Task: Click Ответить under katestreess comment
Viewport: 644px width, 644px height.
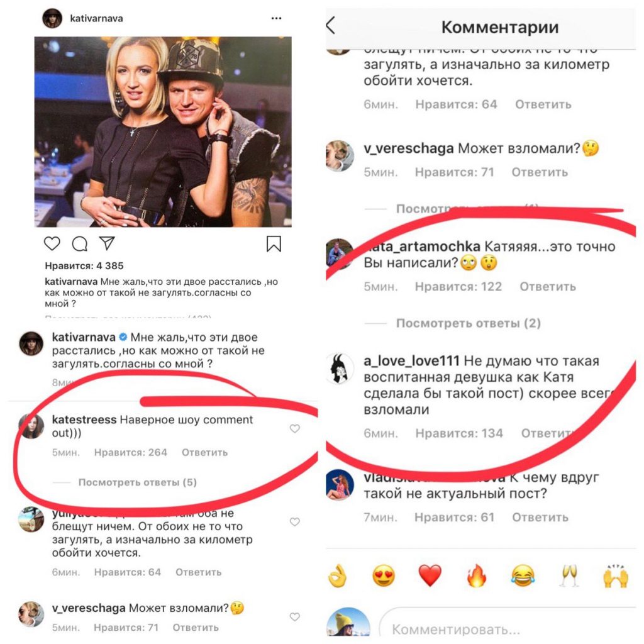Action: click(x=204, y=453)
